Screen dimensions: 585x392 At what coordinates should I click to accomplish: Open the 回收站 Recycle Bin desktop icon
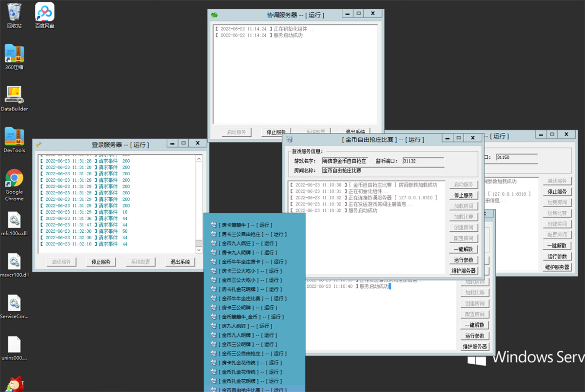[14, 12]
